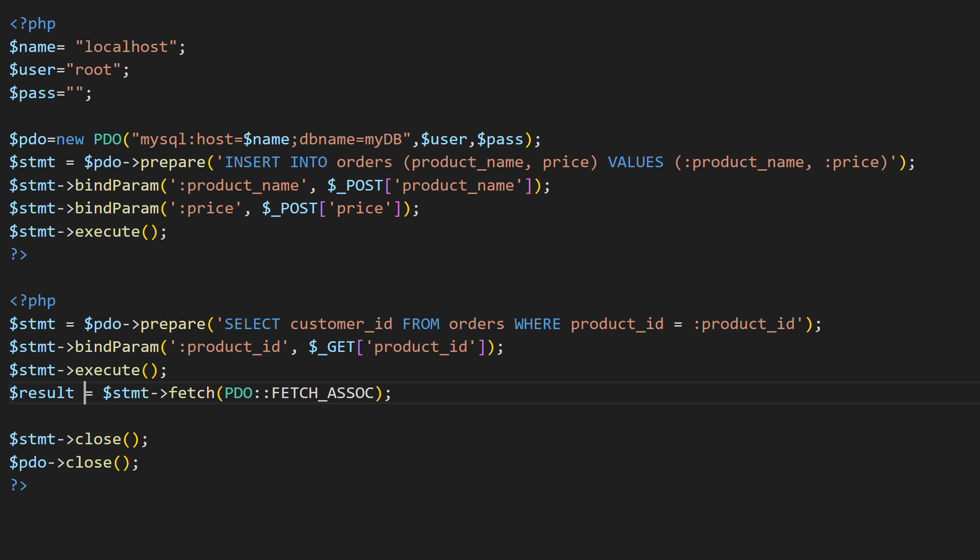This screenshot has height=560, width=980.
Task: Click the prepare method on the SELECT statement
Action: [172, 323]
